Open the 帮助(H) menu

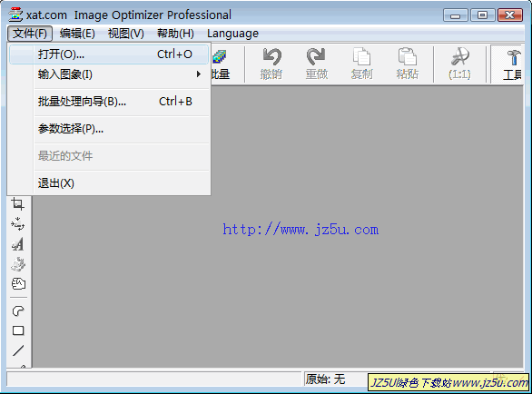[x=175, y=34]
